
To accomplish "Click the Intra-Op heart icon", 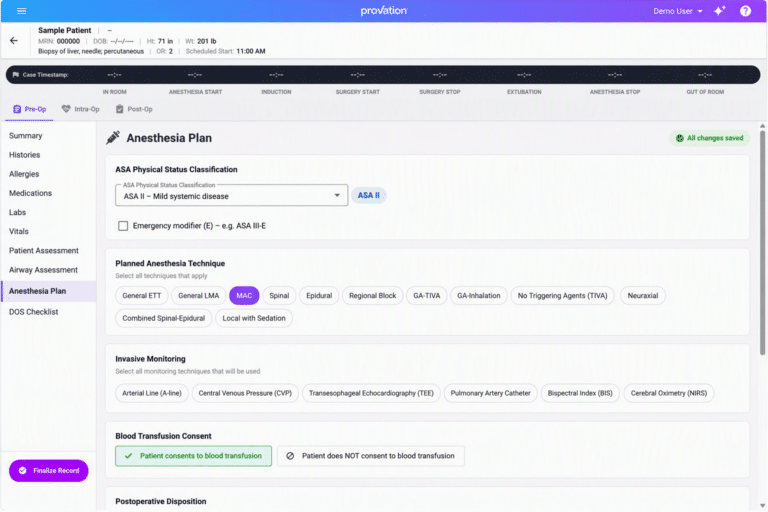I will (66, 109).
